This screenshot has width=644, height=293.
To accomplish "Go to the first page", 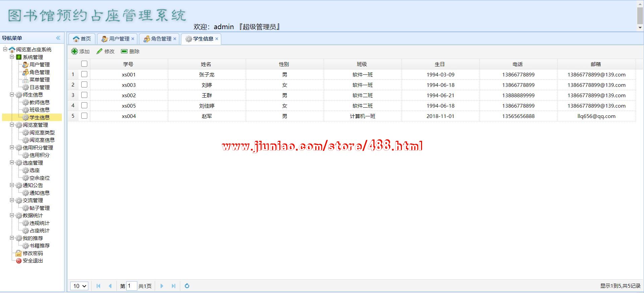I will point(98,286).
